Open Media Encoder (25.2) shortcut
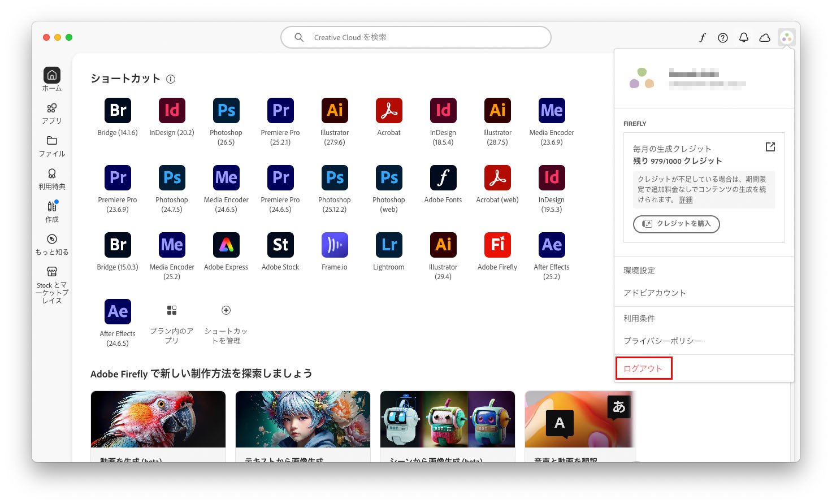Screen dimensions: 832x504 click(x=172, y=245)
